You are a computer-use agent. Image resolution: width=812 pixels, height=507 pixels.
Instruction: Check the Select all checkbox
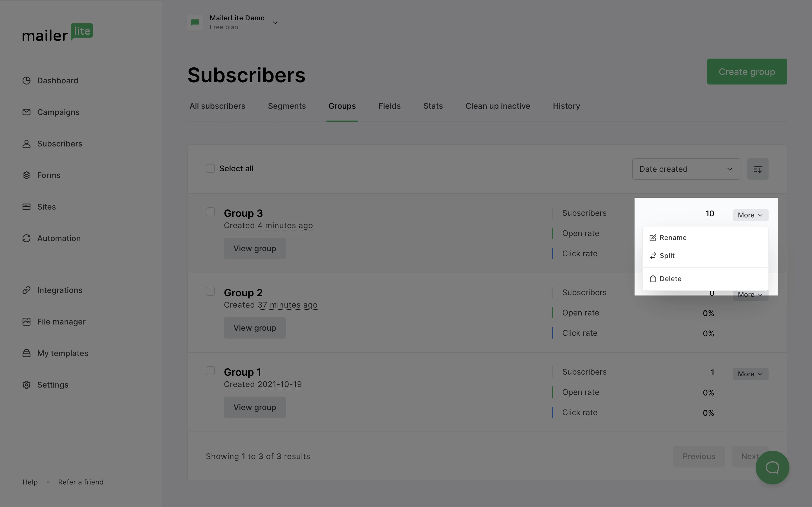[x=210, y=168]
